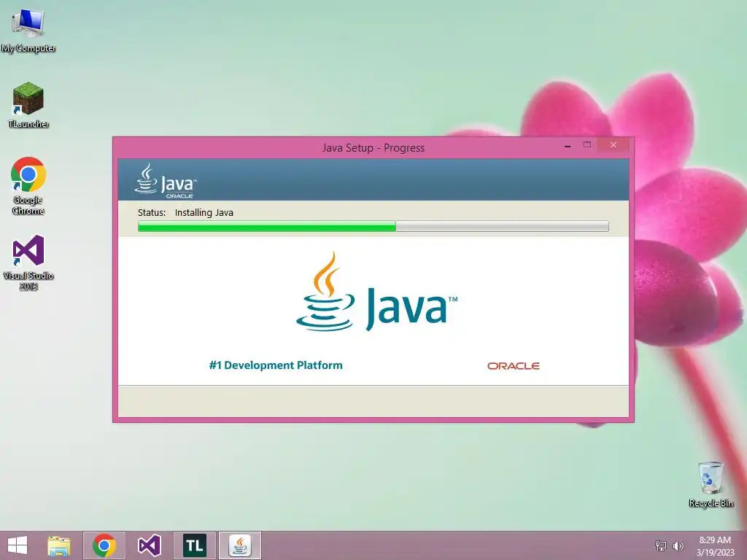Open the network tray icon
The height and width of the screenshot is (560, 747).
(661, 545)
